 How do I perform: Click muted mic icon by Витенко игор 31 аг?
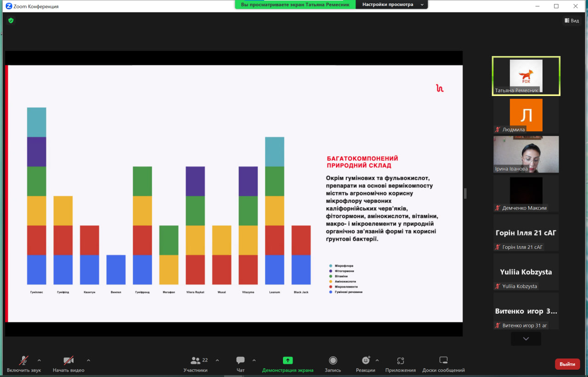498,326
